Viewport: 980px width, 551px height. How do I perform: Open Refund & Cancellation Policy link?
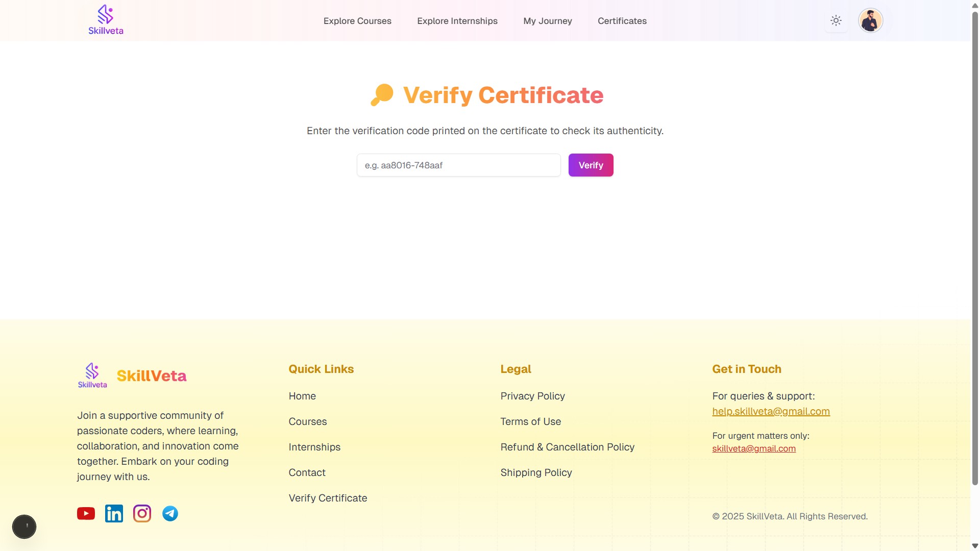(567, 447)
